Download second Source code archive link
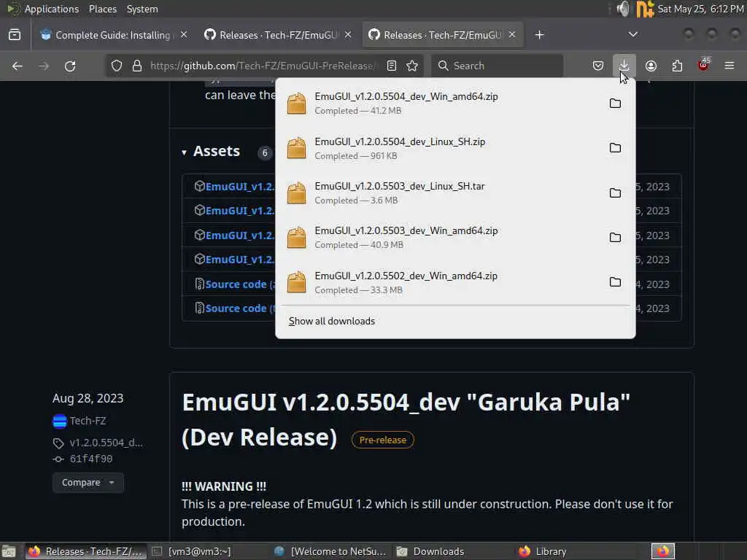 tap(239, 308)
